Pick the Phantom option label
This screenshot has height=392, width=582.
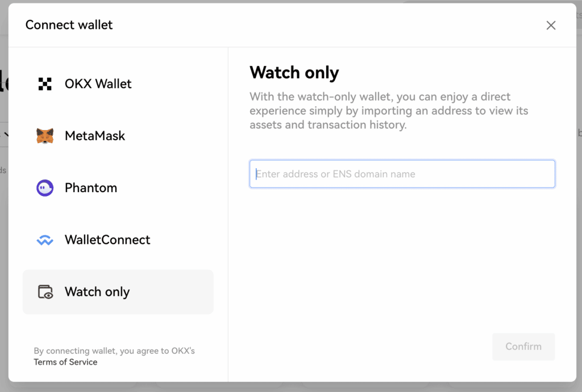(x=91, y=188)
